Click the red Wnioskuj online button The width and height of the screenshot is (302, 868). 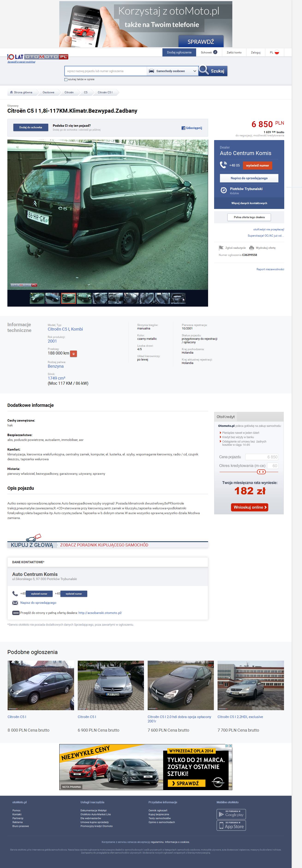tap(250, 507)
